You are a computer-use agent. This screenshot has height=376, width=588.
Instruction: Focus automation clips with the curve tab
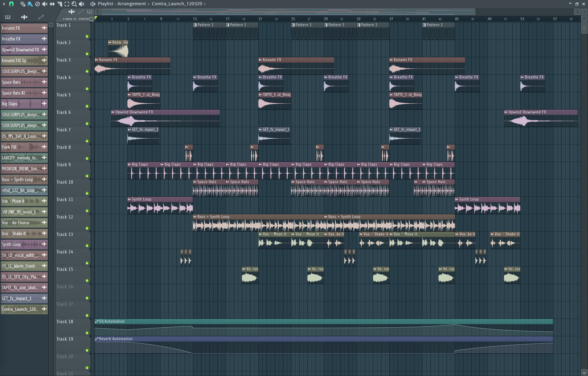pos(81,12)
